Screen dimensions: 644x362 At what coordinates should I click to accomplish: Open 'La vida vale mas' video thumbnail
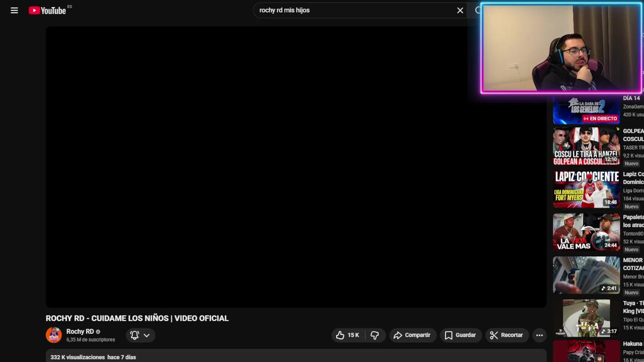[587, 232]
